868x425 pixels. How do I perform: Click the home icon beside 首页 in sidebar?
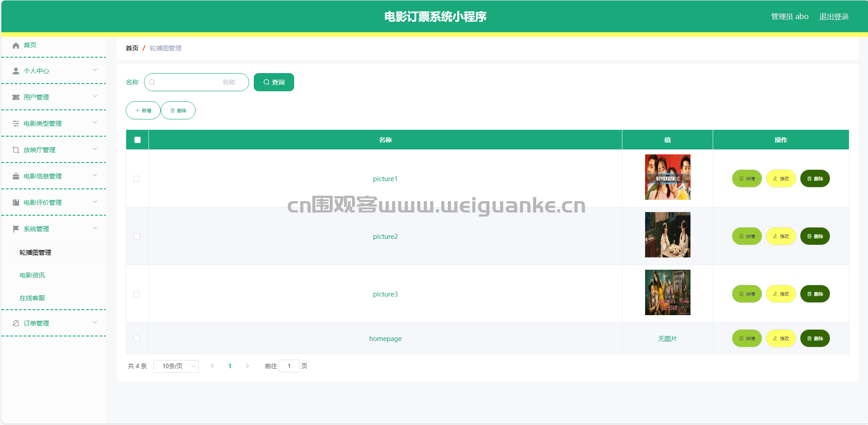tap(16, 45)
